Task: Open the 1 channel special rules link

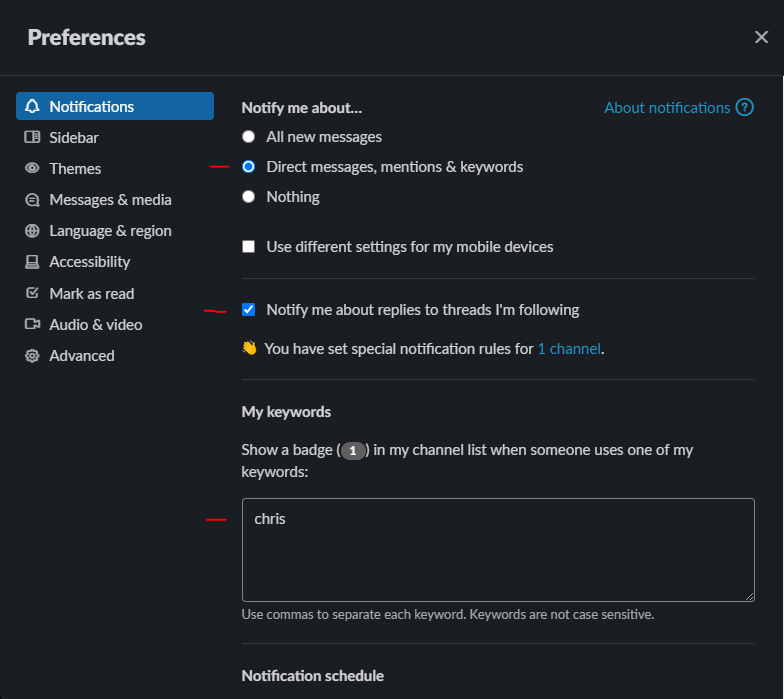Action: pos(569,349)
